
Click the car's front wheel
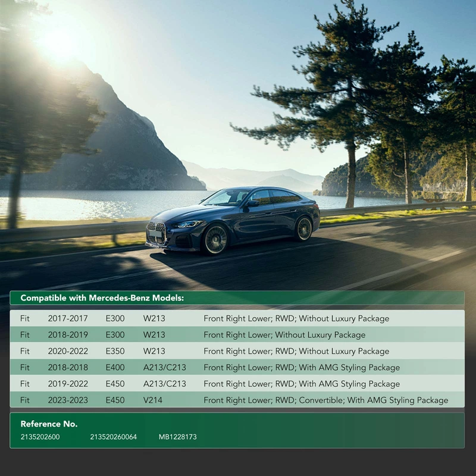click(x=217, y=239)
